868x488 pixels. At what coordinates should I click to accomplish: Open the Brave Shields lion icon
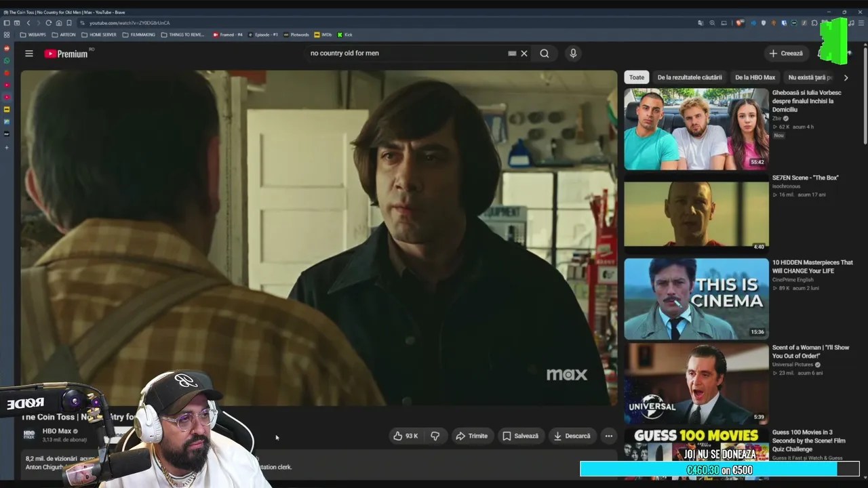pos(741,23)
